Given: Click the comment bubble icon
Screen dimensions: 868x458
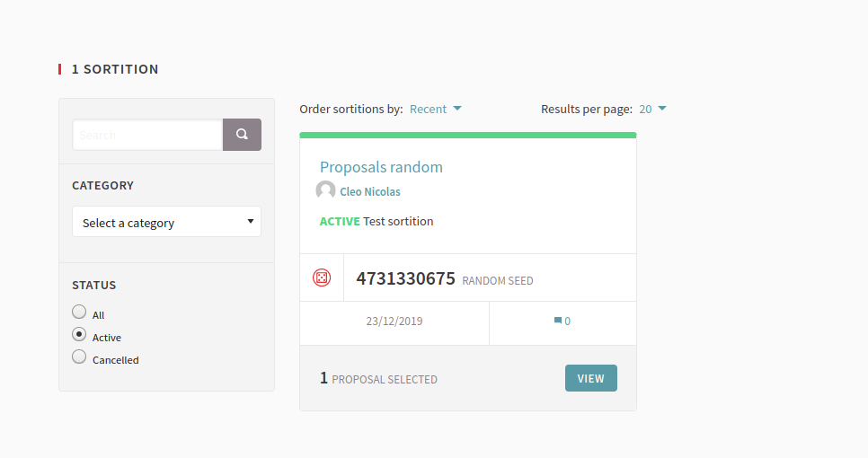Looking at the screenshot, I should coord(558,321).
